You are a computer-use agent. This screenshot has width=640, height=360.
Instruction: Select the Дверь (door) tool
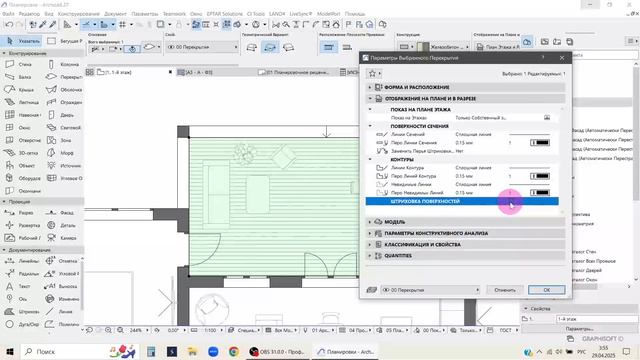[60, 115]
